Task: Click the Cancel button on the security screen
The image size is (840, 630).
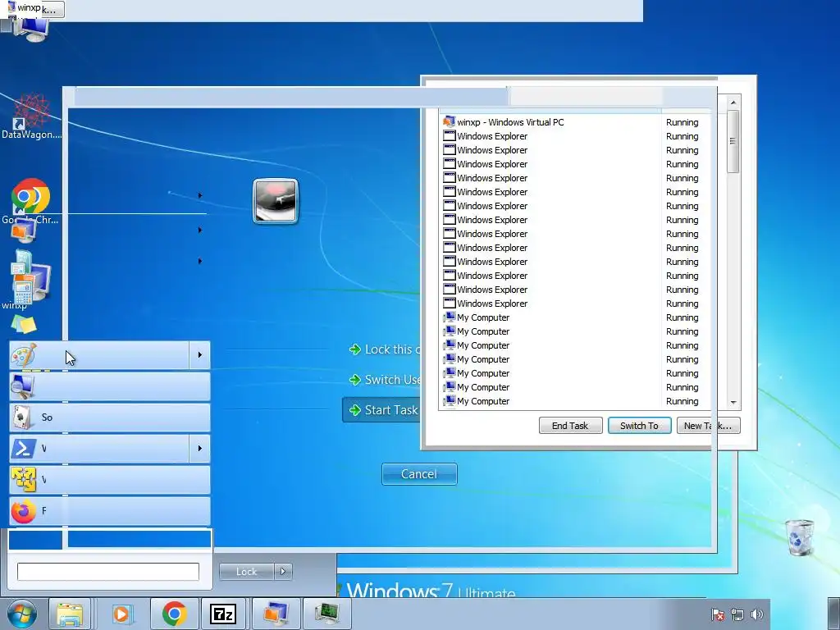Action: pyautogui.click(x=419, y=474)
